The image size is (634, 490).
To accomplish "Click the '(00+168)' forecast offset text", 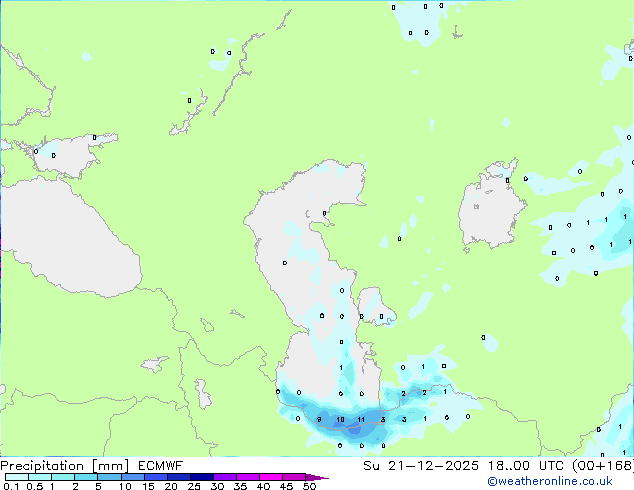I will pos(603,466).
